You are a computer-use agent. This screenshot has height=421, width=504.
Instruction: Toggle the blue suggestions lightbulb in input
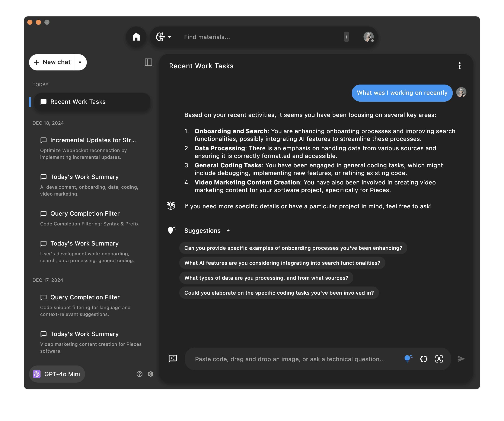coord(408,359)
